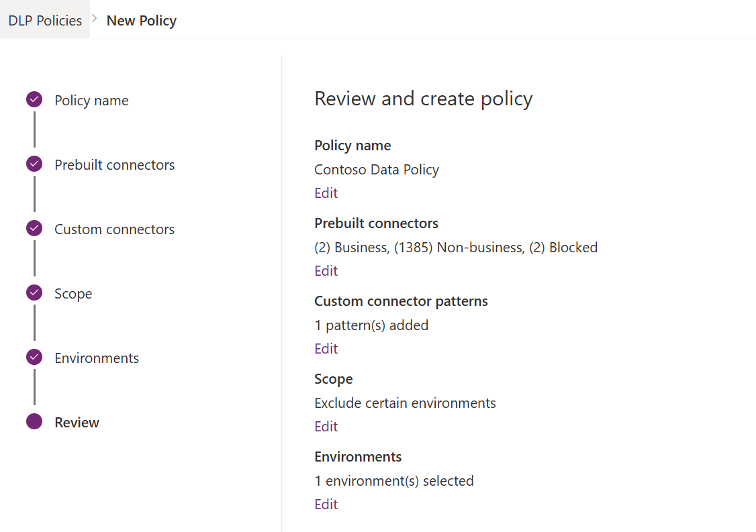Select the Policy name step label
This screenshot has width=756, height=532.
tap(91, 100)
